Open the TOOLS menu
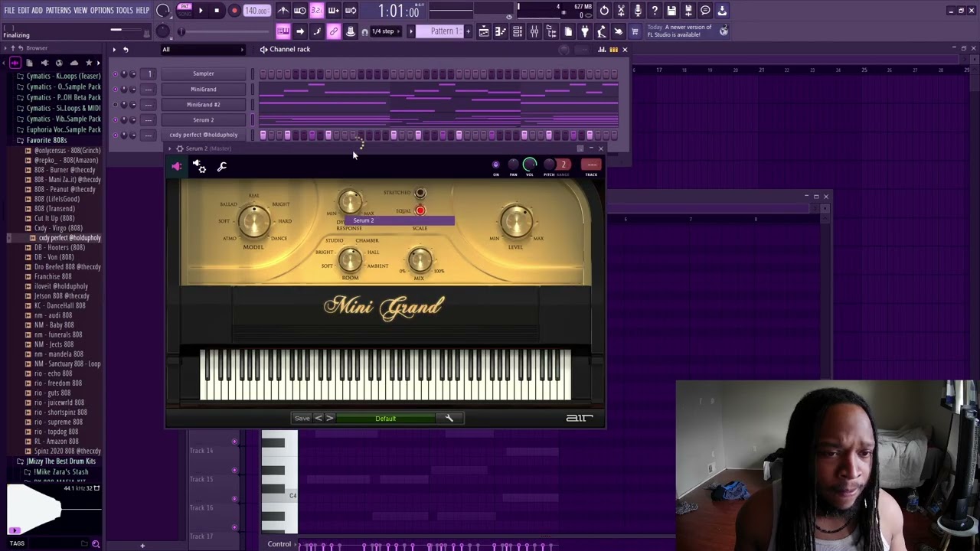The width and height of the screenshot is (980, 551). tap(125, 11)
